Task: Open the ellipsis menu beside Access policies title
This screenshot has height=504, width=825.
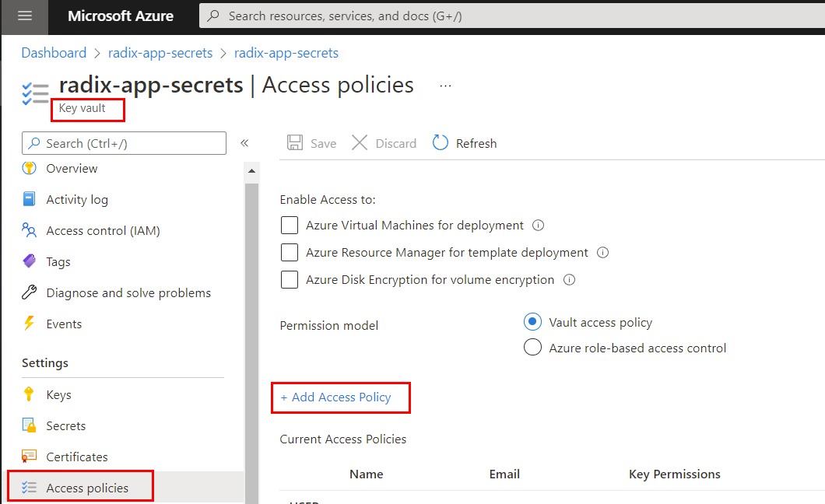Action: (x=445, y=86)
